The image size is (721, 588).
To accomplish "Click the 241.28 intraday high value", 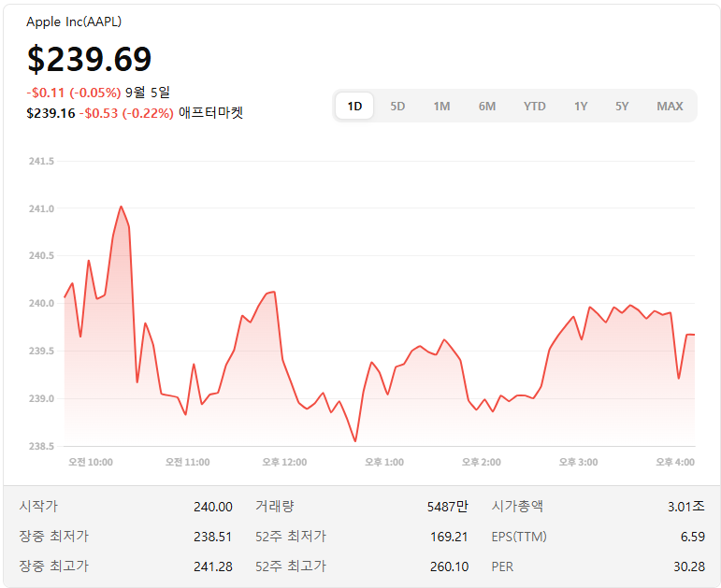I will pyautogui.click(x=213, y=566).
